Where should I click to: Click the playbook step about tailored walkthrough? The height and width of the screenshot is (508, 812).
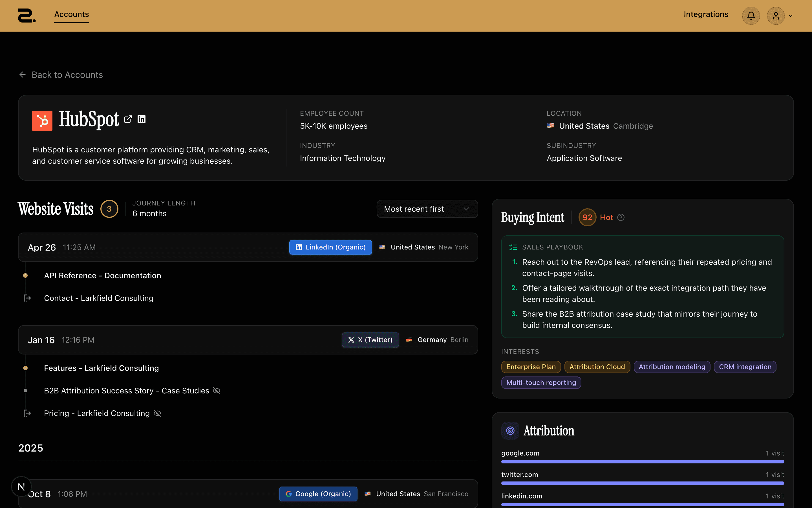click(644, 294)
